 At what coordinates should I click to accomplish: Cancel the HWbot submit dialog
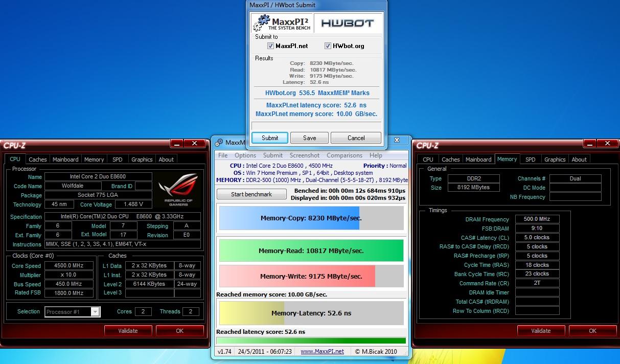(x=356, y=138)
